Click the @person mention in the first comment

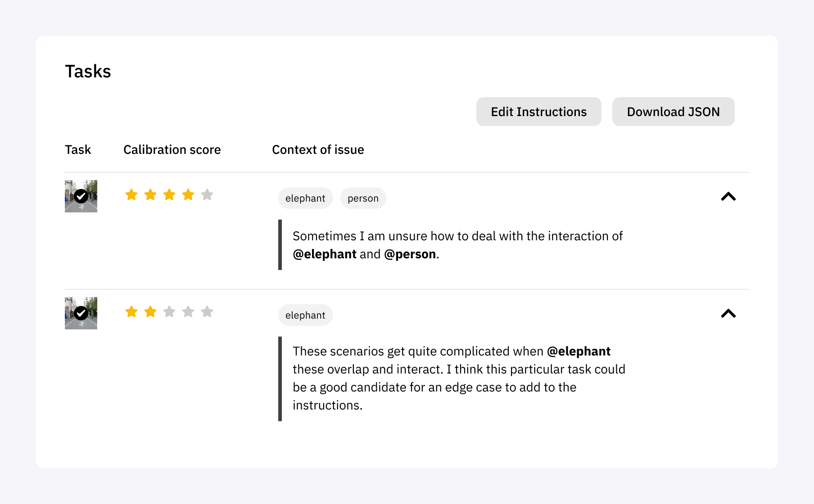tap(411, 254)
